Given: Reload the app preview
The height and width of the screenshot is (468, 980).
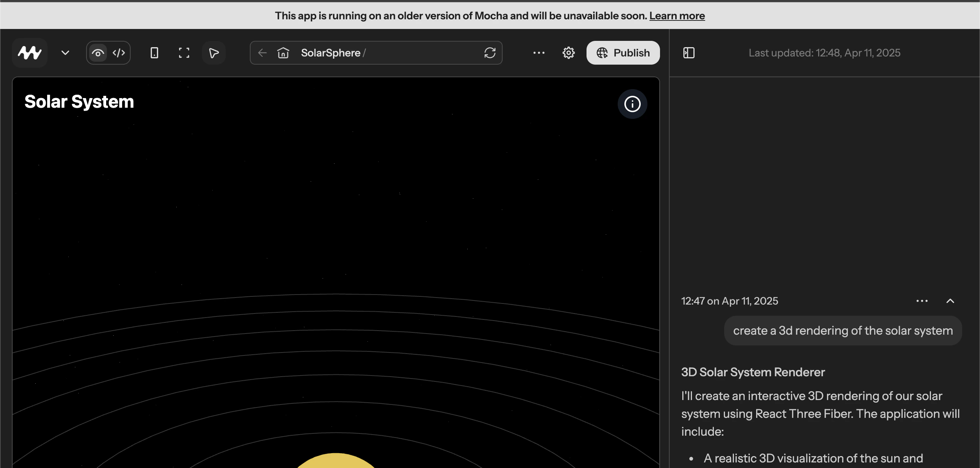Looking at the screenshot, I should coord(490,52).
